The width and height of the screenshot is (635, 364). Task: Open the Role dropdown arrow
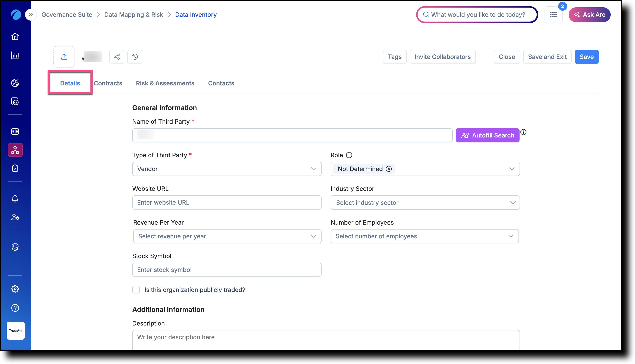(x=512, y=169)
